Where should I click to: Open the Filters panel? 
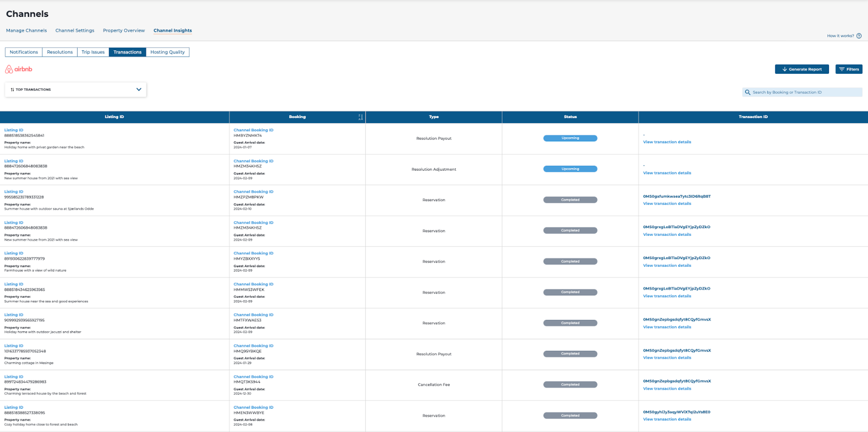[x=849, y=69]
